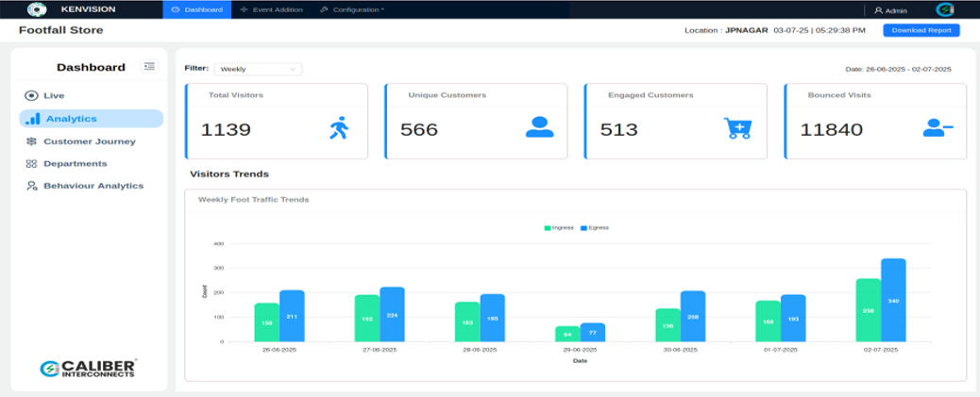Toggle the Egress legend series
The width and height of the screenshot is (980, 397).
[595, 227]
